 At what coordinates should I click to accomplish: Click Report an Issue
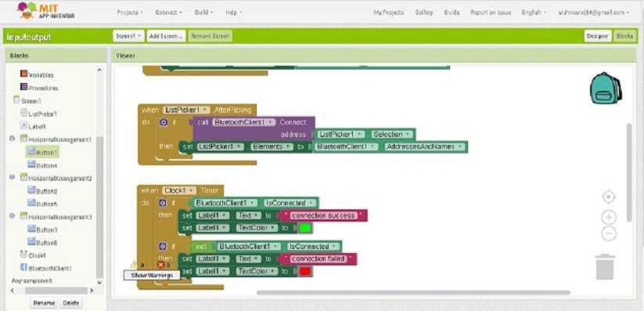491,13
